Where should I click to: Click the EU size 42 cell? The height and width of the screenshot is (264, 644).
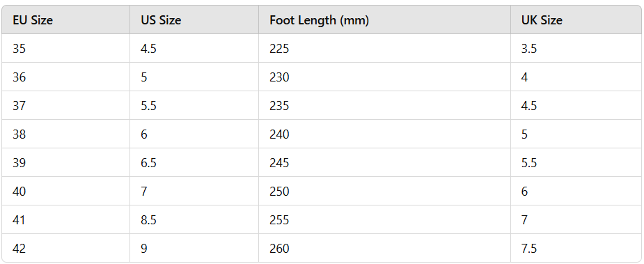tap(65, 249)
